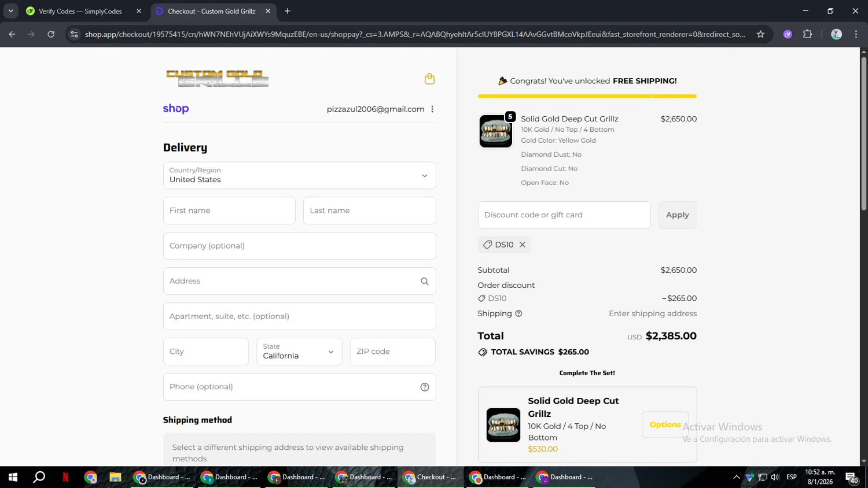Focus the First name field
The image size is (868, 488).
tap(229, 211)
